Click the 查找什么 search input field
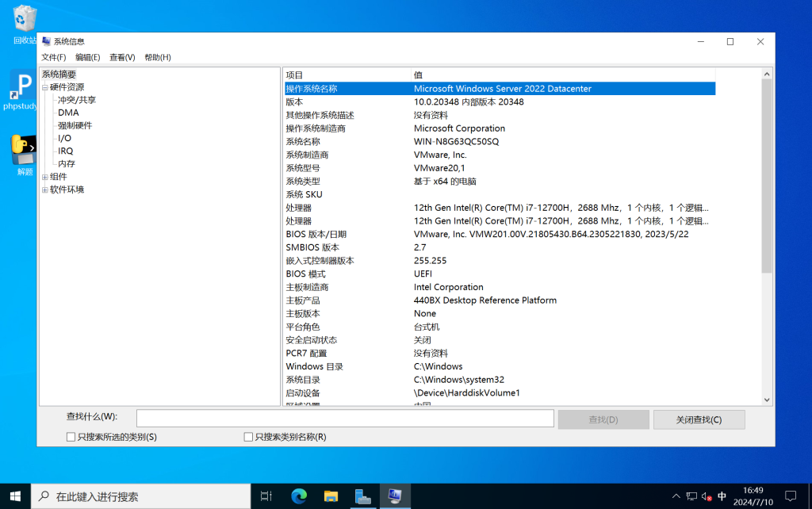The image size is (812, 509). click(x=345, y=419)
